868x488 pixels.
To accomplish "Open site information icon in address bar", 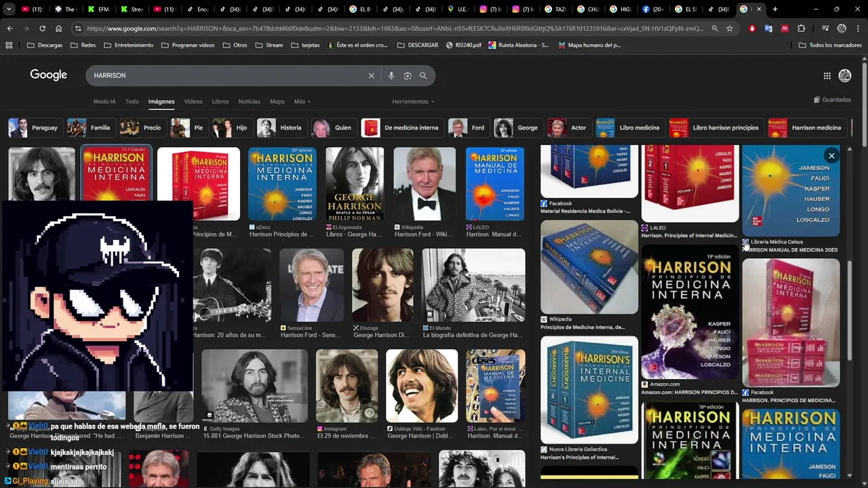I will [x=78, y=28].
